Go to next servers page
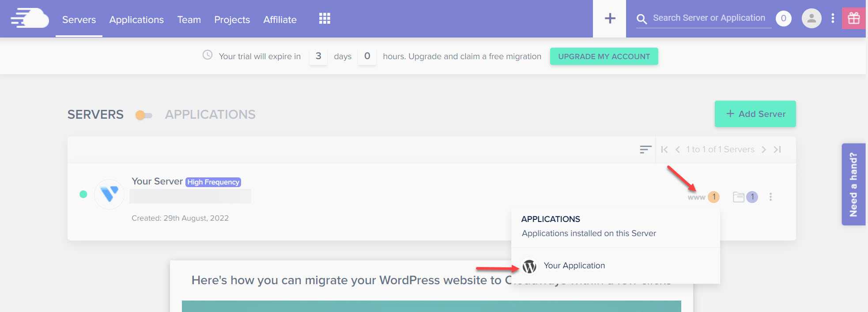The width and height of the screenshot is (868, 312). tap(764, 150)
